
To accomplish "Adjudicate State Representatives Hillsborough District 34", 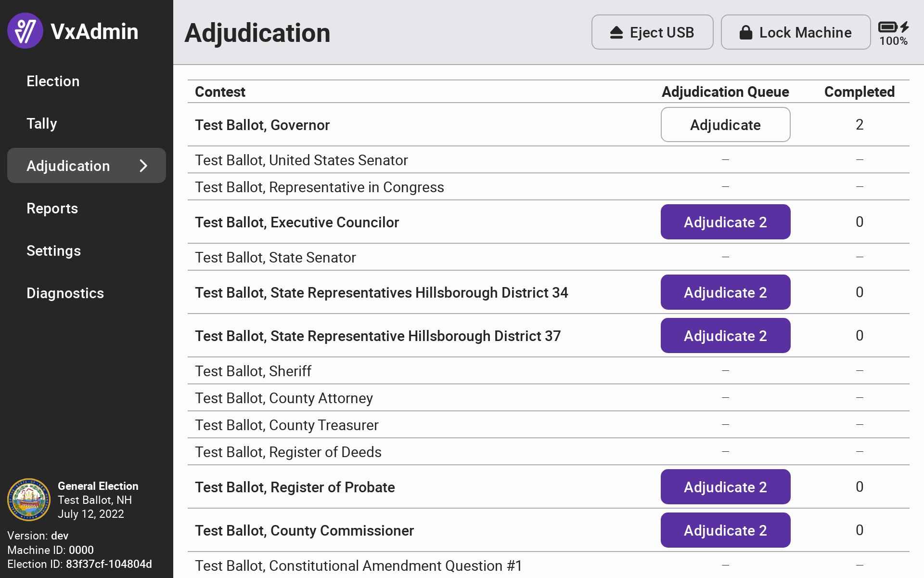I will coord(725,292).
